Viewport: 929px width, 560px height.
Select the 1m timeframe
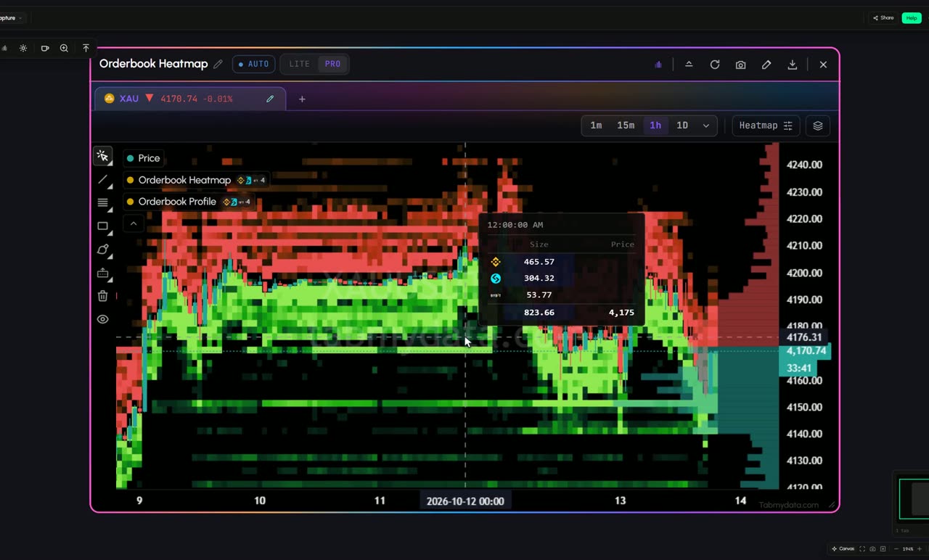[596, 125]
